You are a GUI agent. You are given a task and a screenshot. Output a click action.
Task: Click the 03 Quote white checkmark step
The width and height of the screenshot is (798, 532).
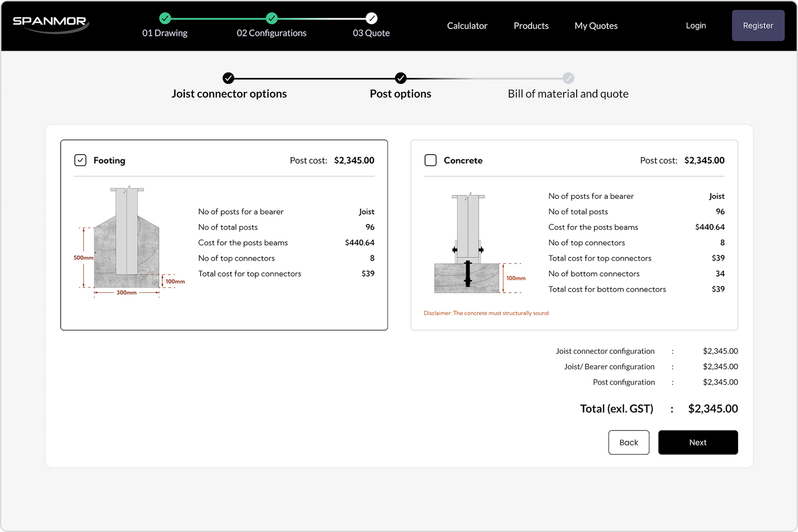pyautogui.click(x=371, y=18)
